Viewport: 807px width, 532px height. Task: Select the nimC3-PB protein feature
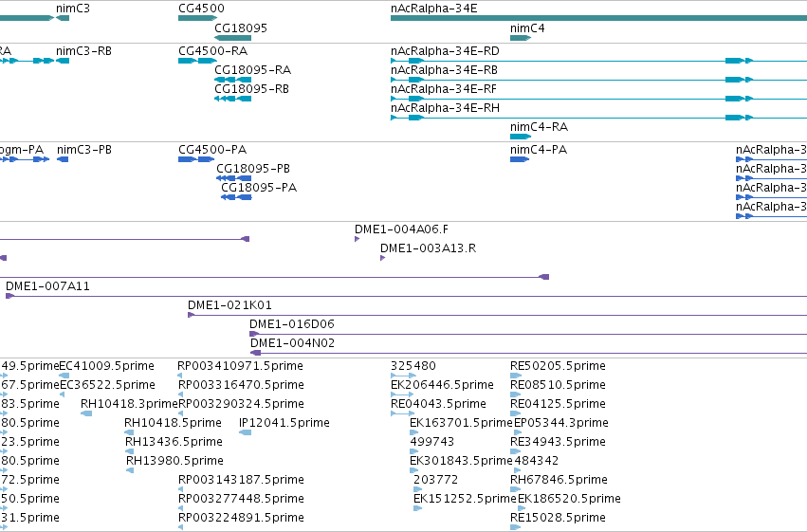tap(63, 159)
